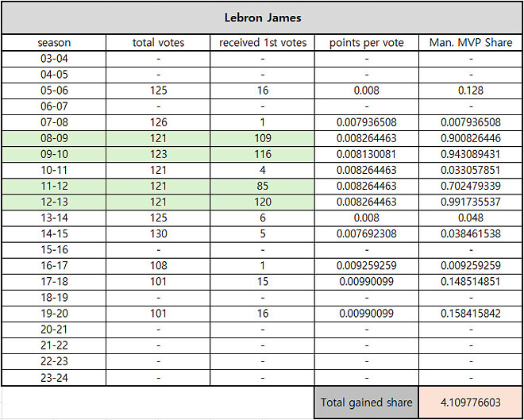Click points per vote "0.007692308"
This screenshot has height=420, width=524.
pos(367,234)
